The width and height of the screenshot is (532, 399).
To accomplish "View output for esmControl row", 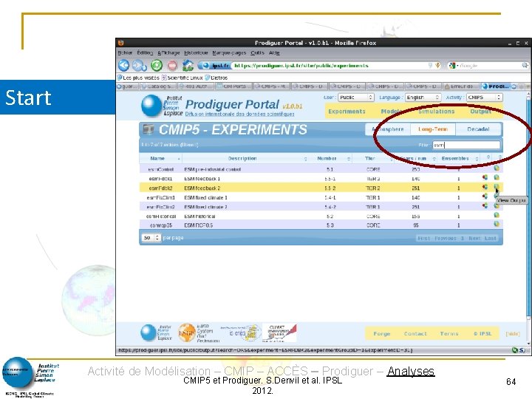I will 497,168.
